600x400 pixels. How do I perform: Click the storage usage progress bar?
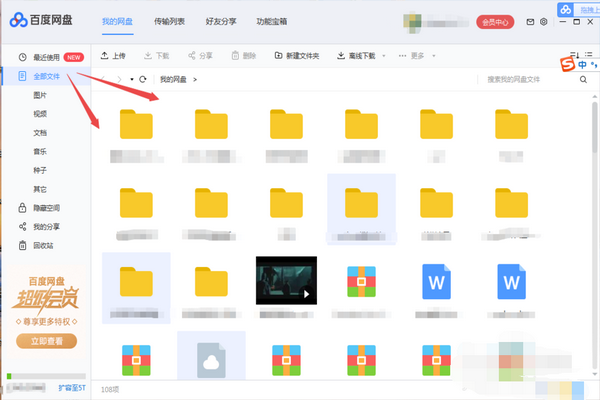coord(46,376)
